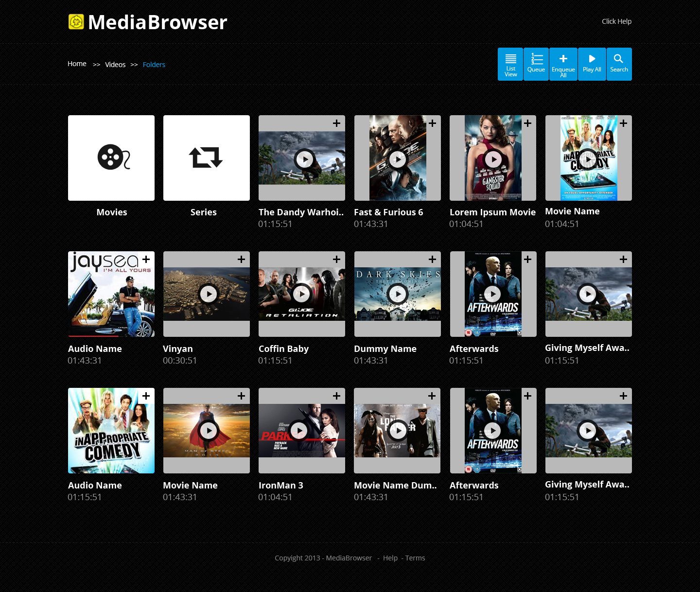Click the Enqueue All button
Image resolution: width=700 pixels, height=592 pixels.
tap(563, 64)
